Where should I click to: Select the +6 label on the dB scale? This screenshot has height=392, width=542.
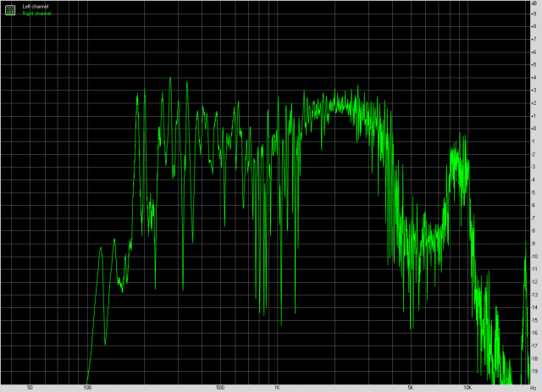pos(534,52)
